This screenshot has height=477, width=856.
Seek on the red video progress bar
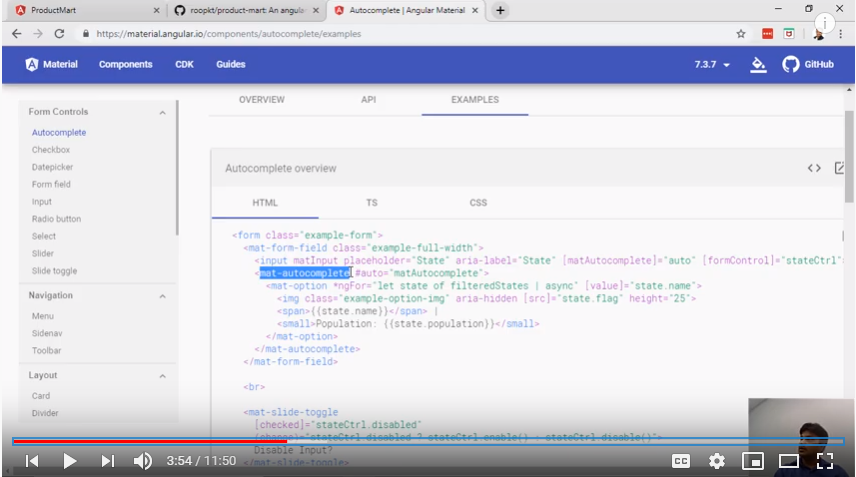[150, 441]
